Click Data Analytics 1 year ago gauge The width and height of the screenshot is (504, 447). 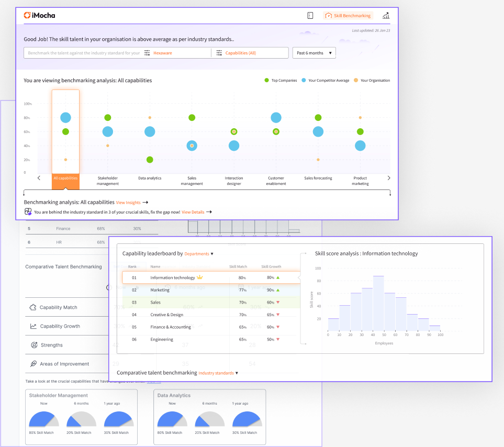pos(247,419)
